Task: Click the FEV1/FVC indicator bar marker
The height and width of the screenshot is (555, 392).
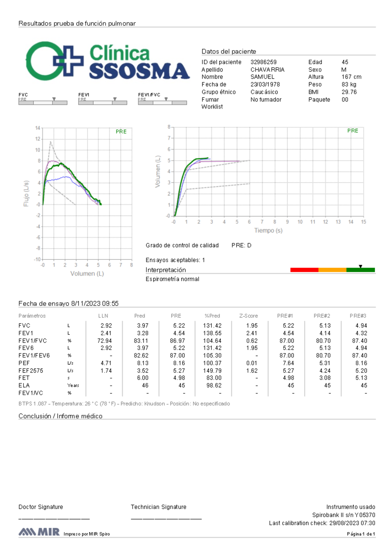Action: pos(166,99)
